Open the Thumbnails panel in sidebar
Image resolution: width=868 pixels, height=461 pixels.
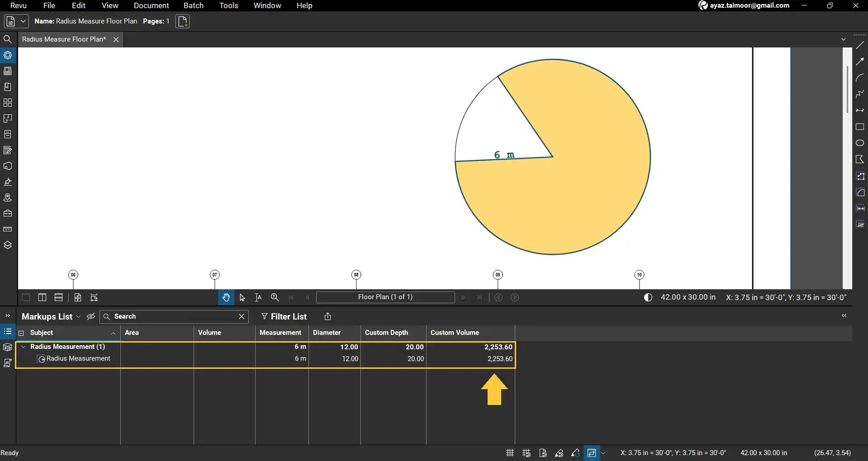8,71
